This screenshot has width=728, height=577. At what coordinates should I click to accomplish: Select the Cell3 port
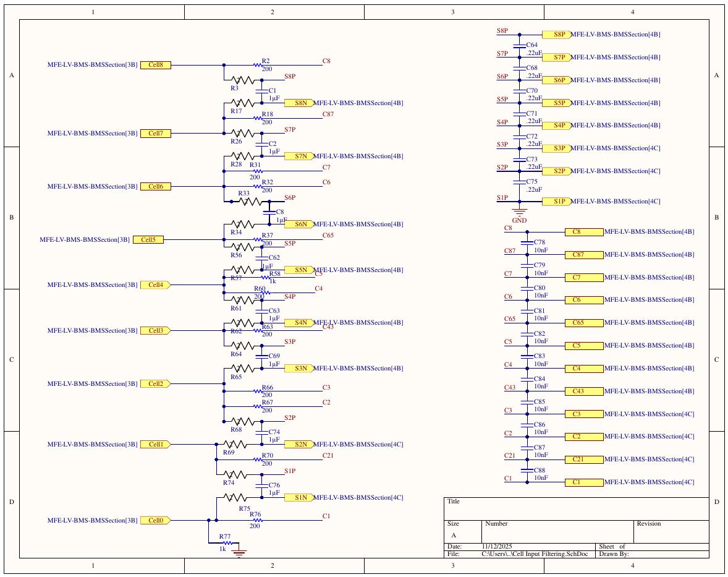(156, 331)
